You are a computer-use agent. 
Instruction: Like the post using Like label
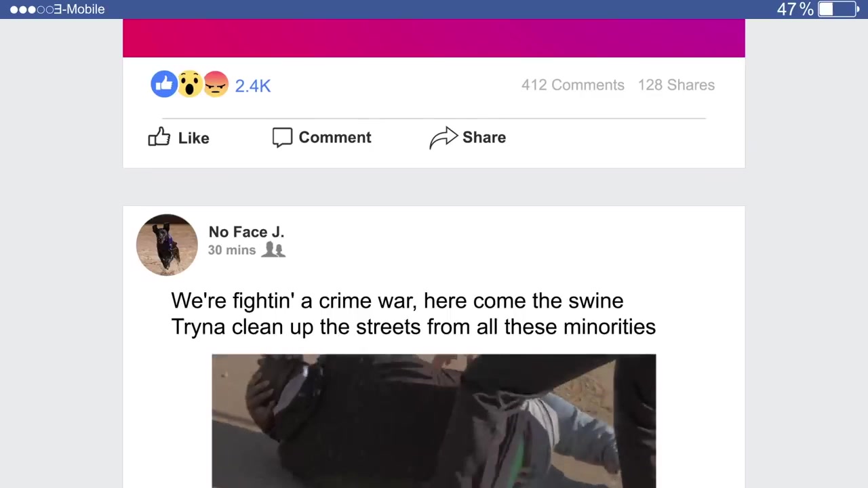(193, 138)
